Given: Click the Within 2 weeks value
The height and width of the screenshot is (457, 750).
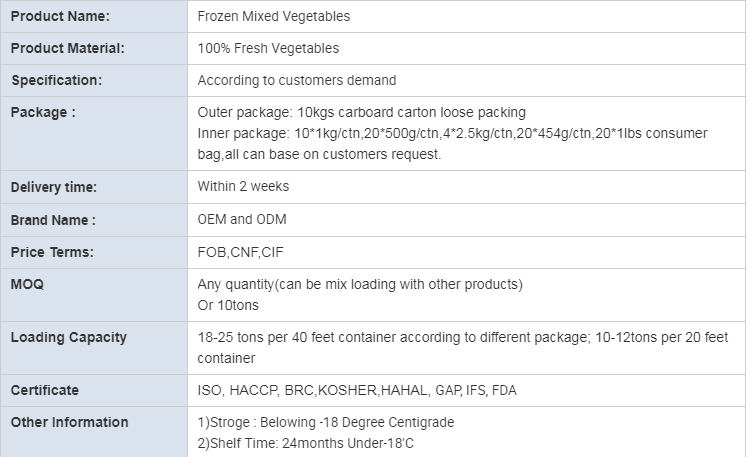Looking at the screenshot, I should [x=243, y=186].
